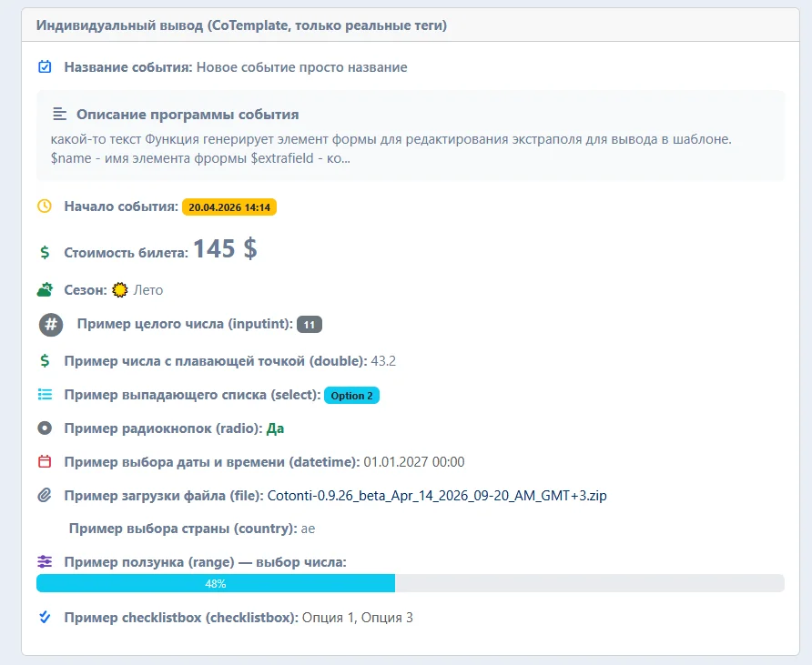
Task: Click the label Пример выбора страны (country)
Action: tap(183, 529)
